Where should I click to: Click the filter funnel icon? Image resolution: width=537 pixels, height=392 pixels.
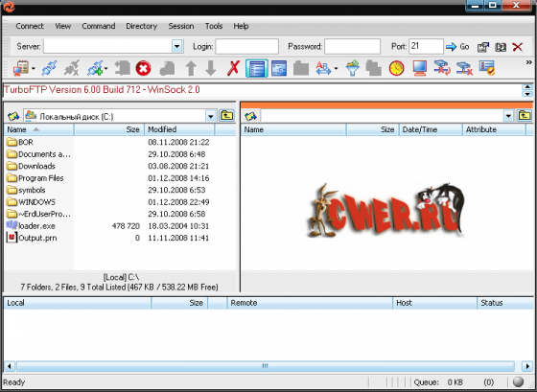pos(353,68)
